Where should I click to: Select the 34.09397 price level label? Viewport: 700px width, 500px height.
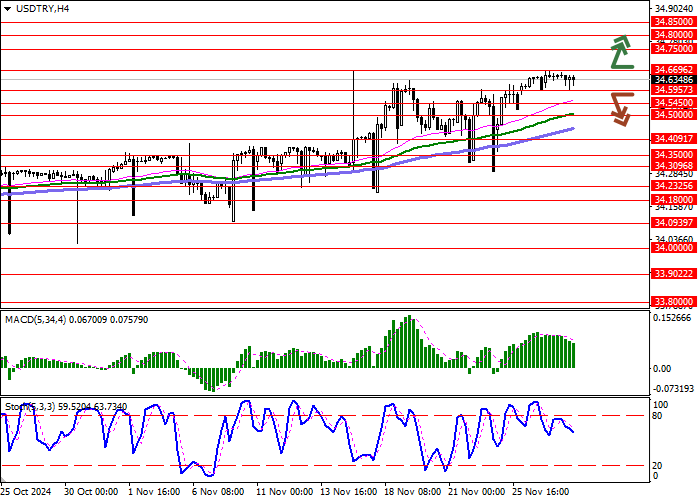(674, 223)
